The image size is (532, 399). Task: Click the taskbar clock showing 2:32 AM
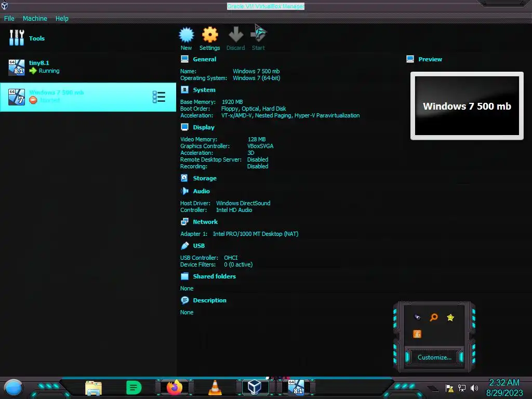[504, 388]
